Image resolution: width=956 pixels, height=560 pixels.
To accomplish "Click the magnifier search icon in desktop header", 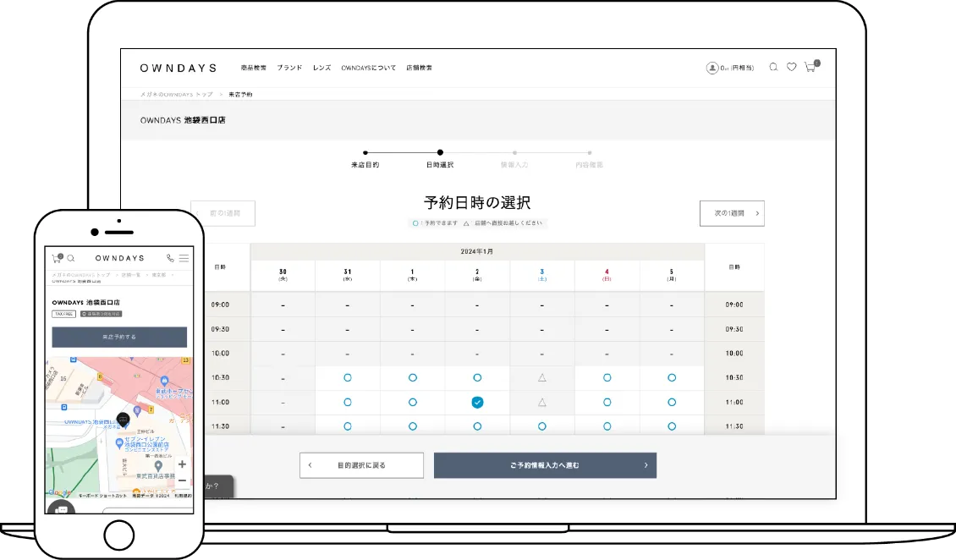I will [773, 68].
